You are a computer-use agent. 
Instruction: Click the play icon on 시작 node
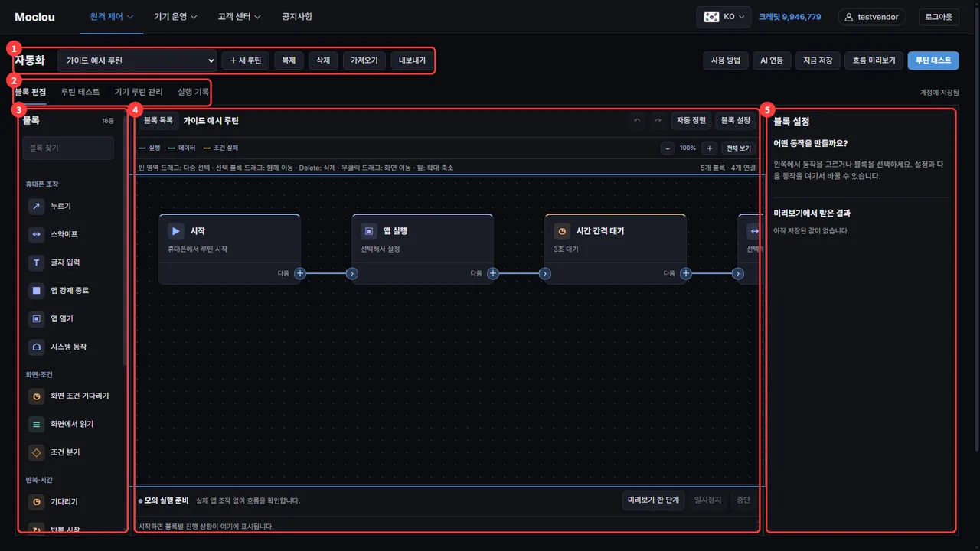tap(176, 230)
